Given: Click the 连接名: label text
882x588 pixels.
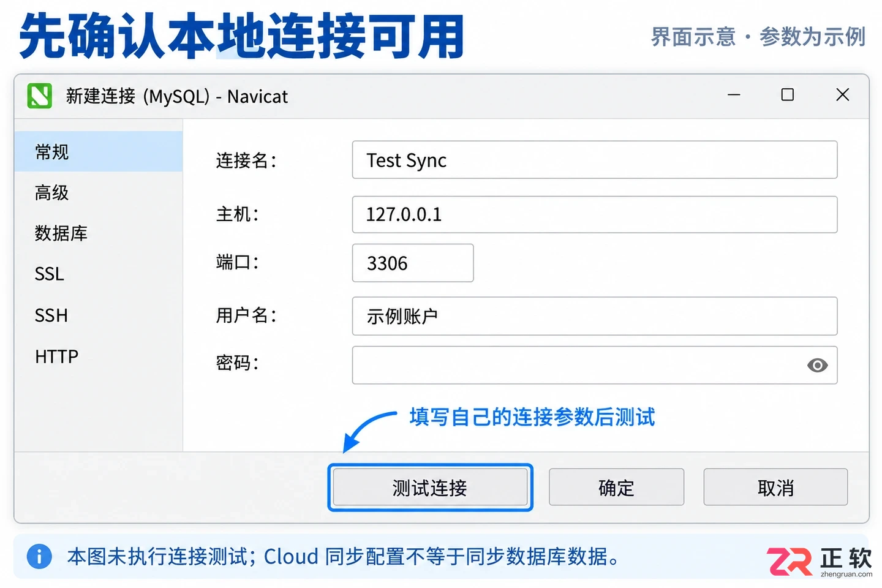Looking at the screenshot, I should [x=246, y=160].
